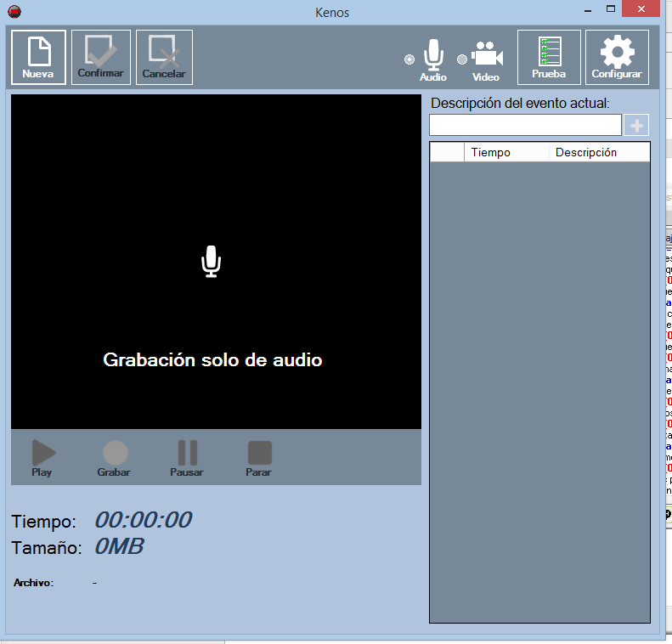Image resolution: width=672 pixels, height=644 pixels.
Task: Click the Kenos app icon in title bar
Action: 14,12
